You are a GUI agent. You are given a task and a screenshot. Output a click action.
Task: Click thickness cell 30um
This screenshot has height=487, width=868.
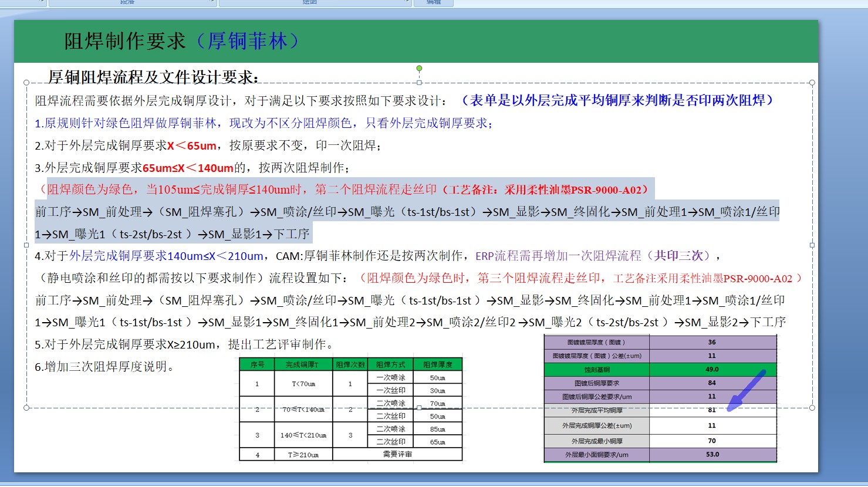click(438, 390)
